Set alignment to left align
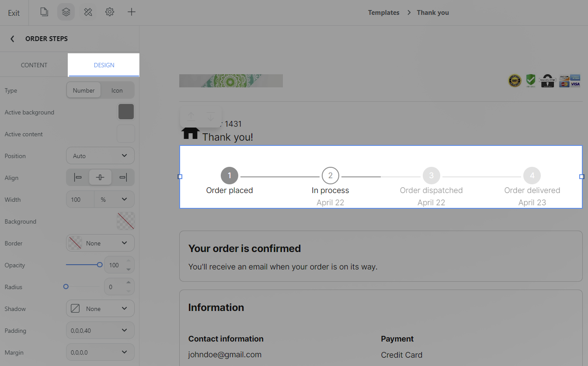The height and width of the screenshot is (366, 588). [78, 177]
